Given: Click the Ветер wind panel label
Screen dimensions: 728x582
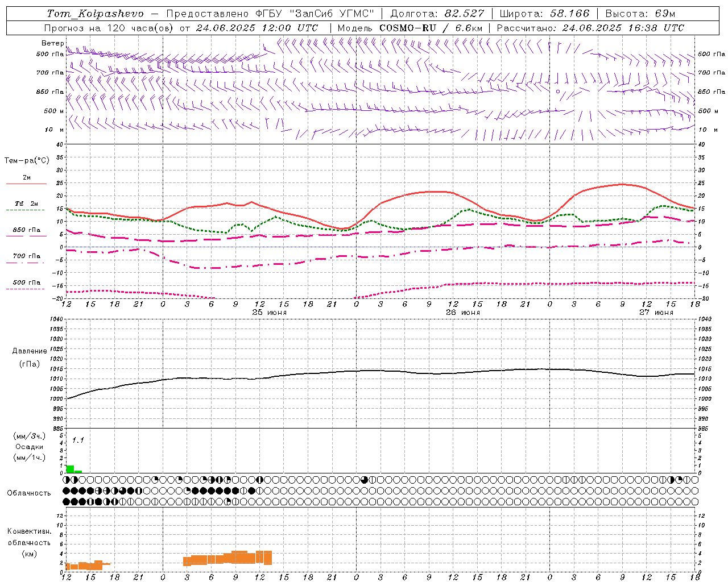Looking at the screenshot, I should coord(52,43).
